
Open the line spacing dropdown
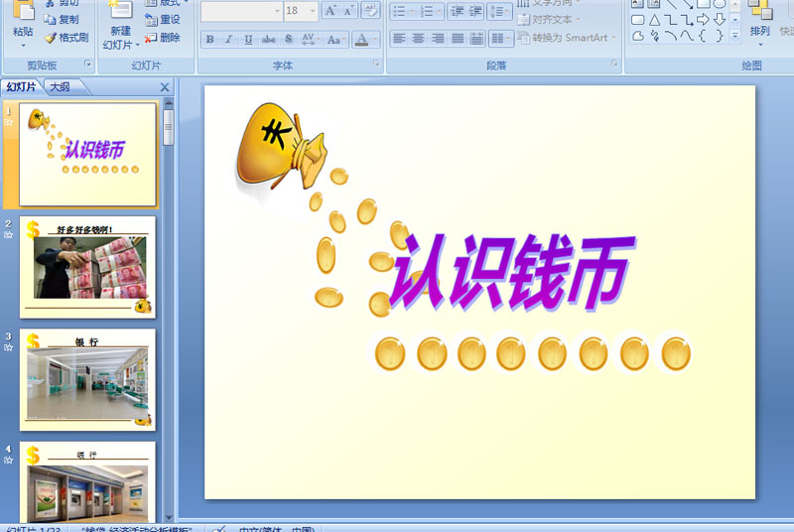pyautogui.click(x=499, y=11)
